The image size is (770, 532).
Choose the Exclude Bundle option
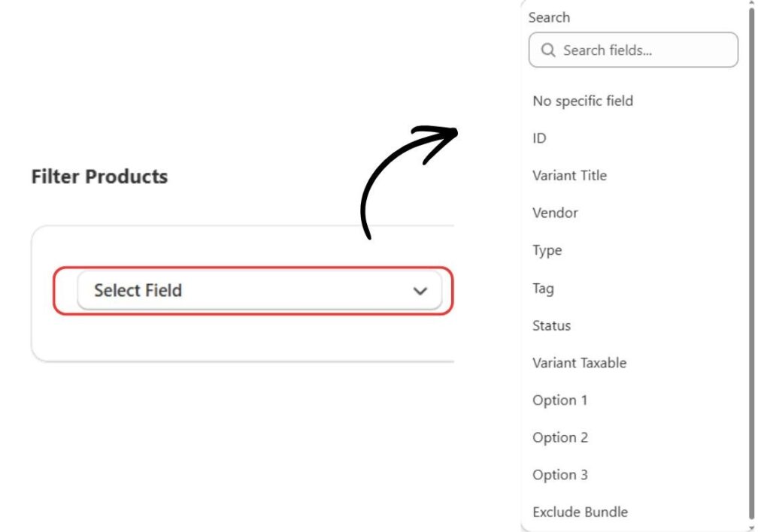click(x=580, y=512)
